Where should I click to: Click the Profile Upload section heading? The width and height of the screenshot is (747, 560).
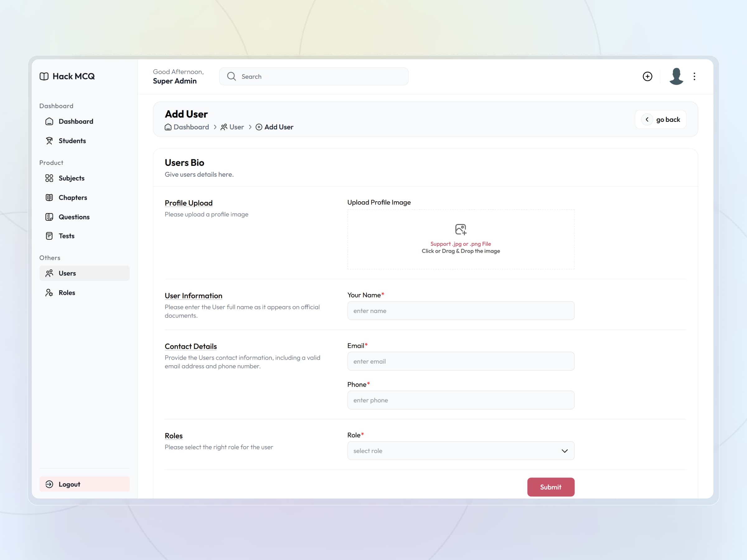tap(188, 203)
